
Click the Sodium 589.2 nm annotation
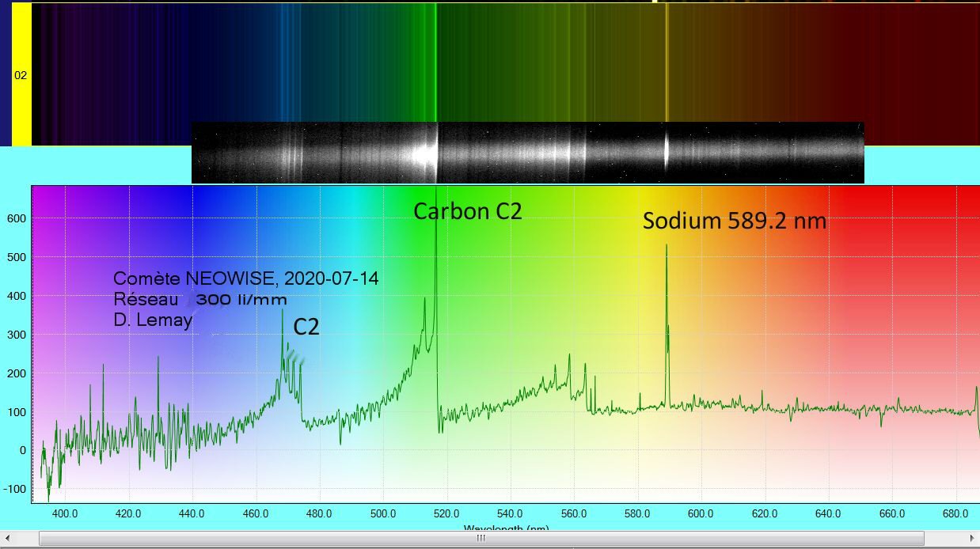tap(734, 221)
